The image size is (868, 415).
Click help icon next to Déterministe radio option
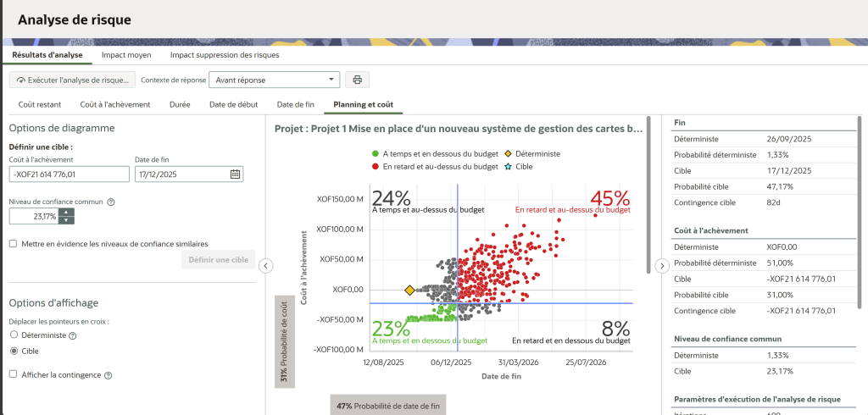click(x=71, y=335)
